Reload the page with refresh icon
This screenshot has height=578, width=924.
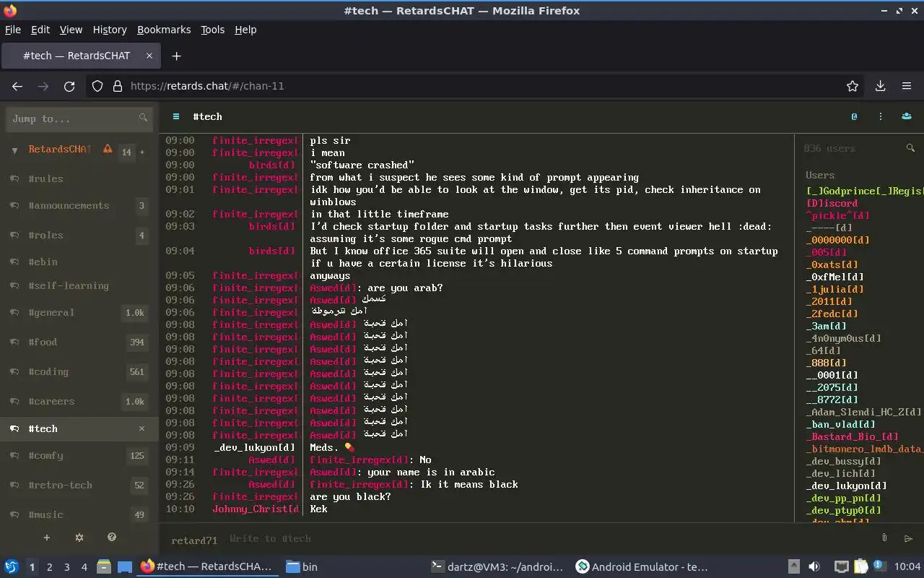(x=69, y=86)
